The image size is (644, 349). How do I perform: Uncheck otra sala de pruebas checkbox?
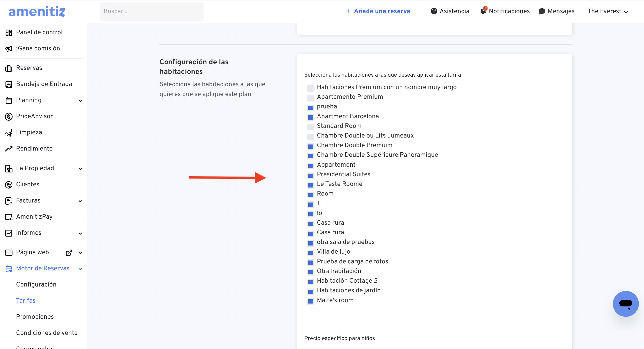(x=310, y=243)
